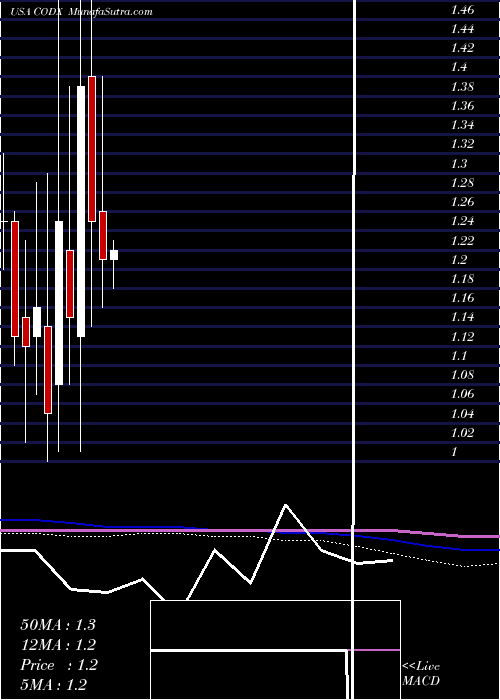Click the 1.18 price axis label
500x700 pixels.
click(x=462, y=279)
